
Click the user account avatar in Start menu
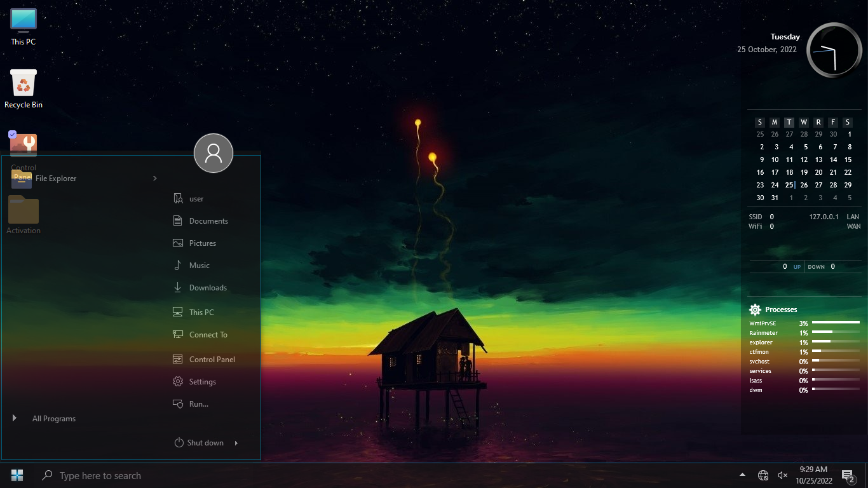[x=214, y=153]
